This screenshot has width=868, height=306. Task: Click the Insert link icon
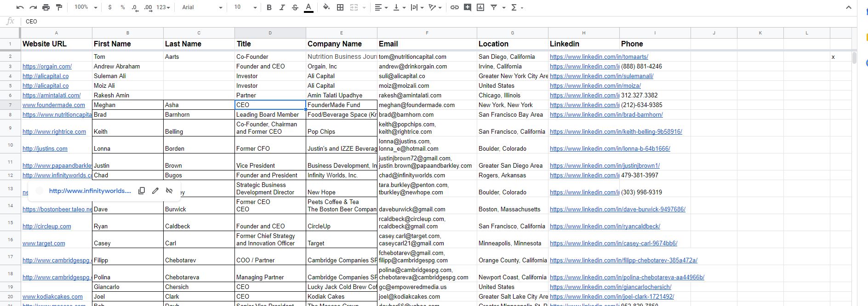point(454,7)
